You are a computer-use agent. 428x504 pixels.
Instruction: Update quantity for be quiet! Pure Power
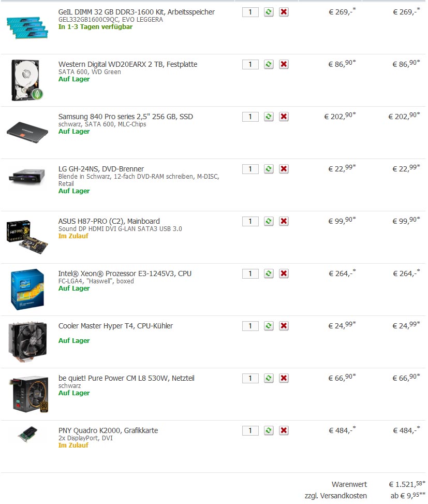point(269,379)
